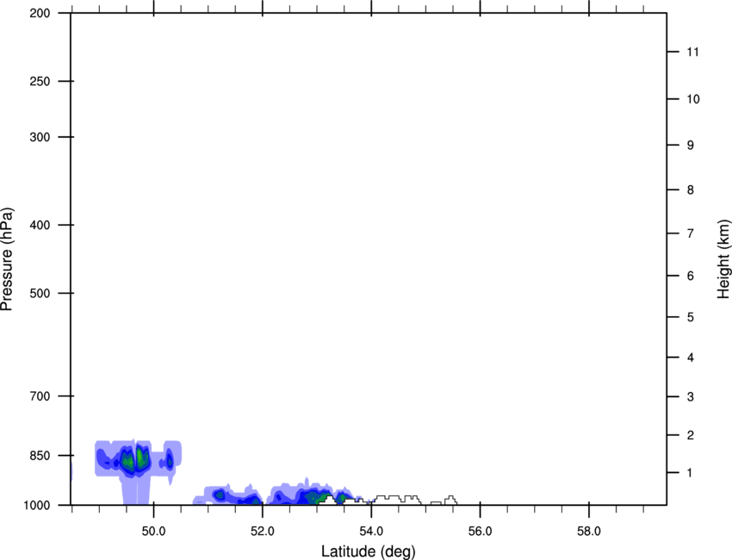This screenshot has width=732, height=560.
Task: Click the green contour patch near latitude 53
Action: [x=322, y=497]
